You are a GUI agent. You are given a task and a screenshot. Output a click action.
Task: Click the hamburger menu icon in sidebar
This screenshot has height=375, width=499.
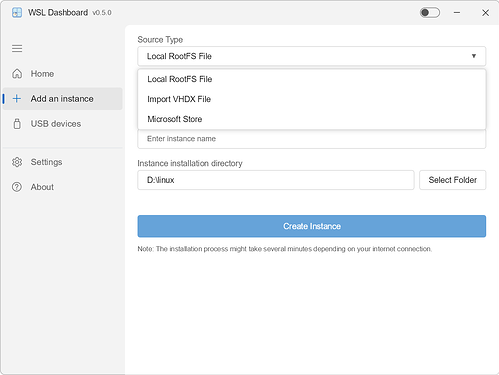point(17,48)
